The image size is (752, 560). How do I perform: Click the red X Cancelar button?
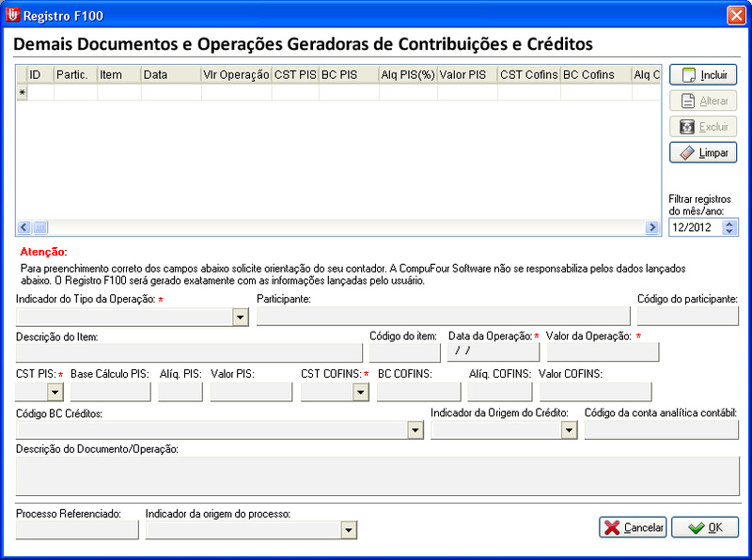coord(632,528)
